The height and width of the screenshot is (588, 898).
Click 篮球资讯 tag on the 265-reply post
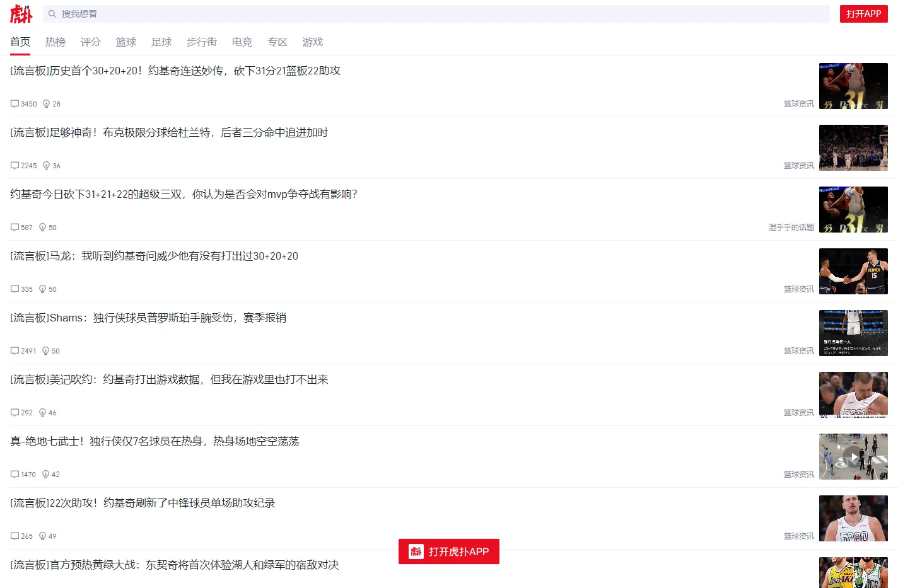click(x=799, y=536)
